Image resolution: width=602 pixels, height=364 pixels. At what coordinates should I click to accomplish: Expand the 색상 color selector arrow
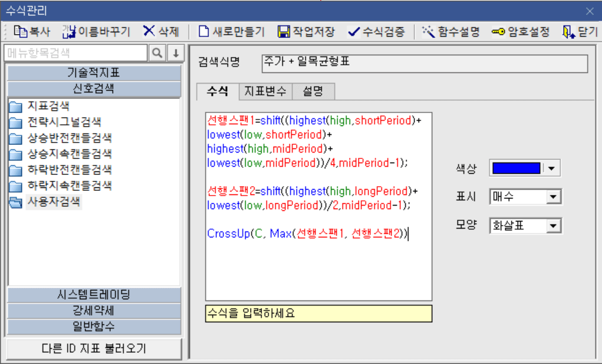click(551, 167)
